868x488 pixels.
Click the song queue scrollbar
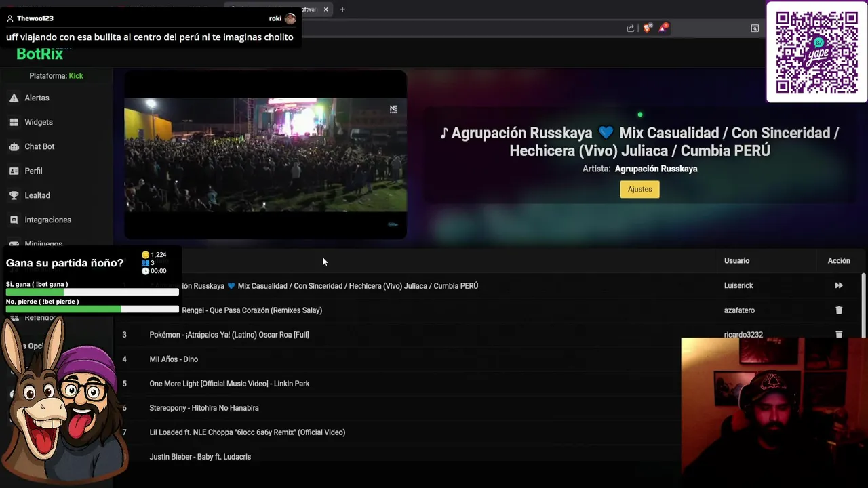coord(863,305)
